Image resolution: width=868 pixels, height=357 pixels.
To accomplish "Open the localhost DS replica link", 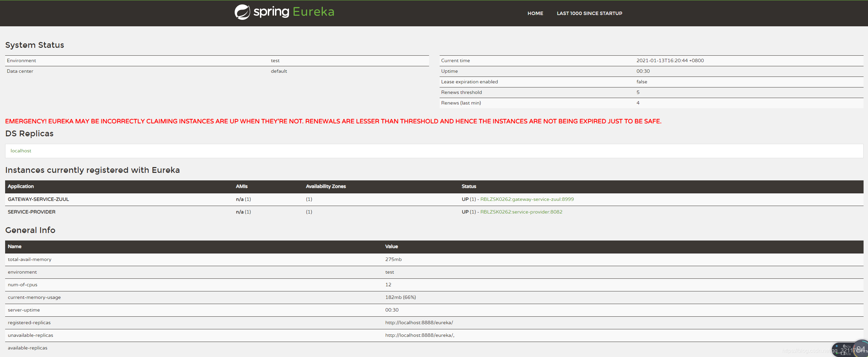I will click(x=20, y=151).
